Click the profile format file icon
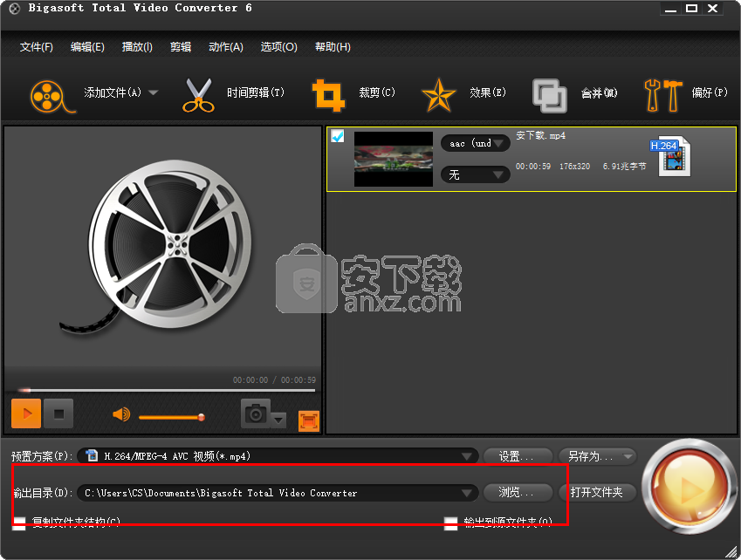The width and height of the screenshot is (741, 560). pos(92,455)
